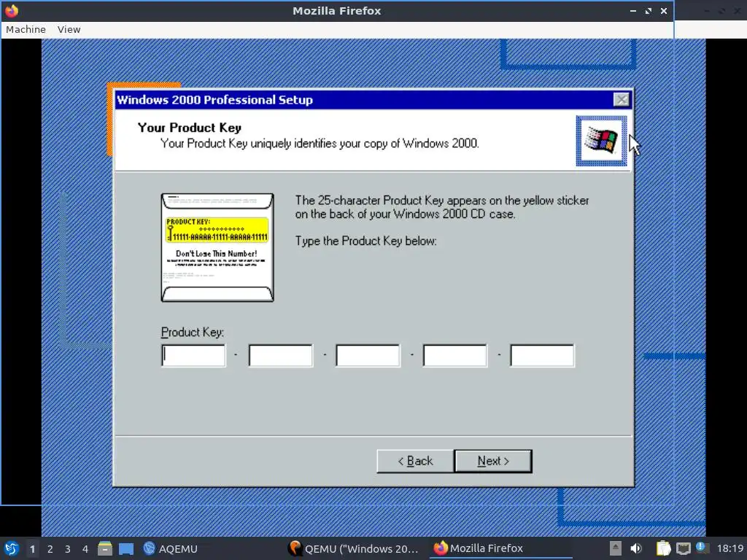Click the 'Type the Product Key below:' text
This screenshot has width=747, height=560.
coord(366,241)
